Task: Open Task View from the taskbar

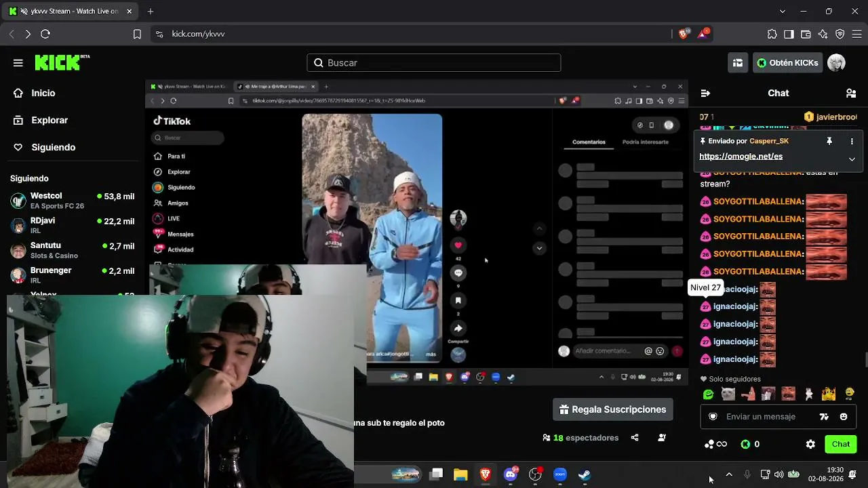Action: tap(436, 474)
